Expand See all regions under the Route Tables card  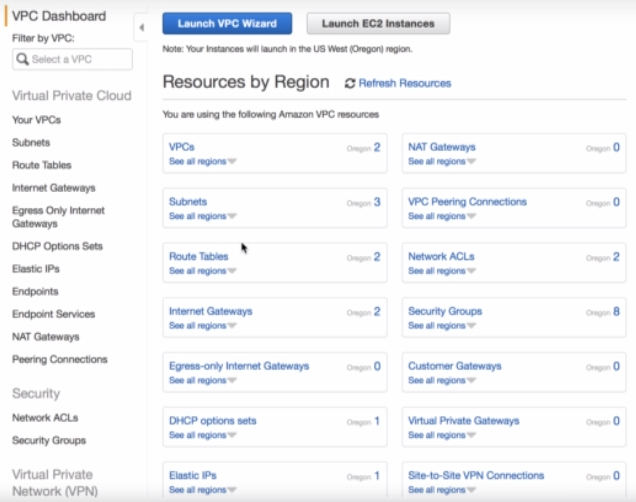[x=202, y=271]
